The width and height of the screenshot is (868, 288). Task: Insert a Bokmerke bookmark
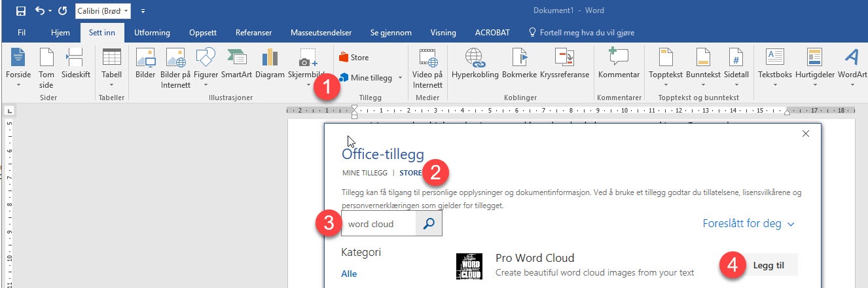coord(519,63)
